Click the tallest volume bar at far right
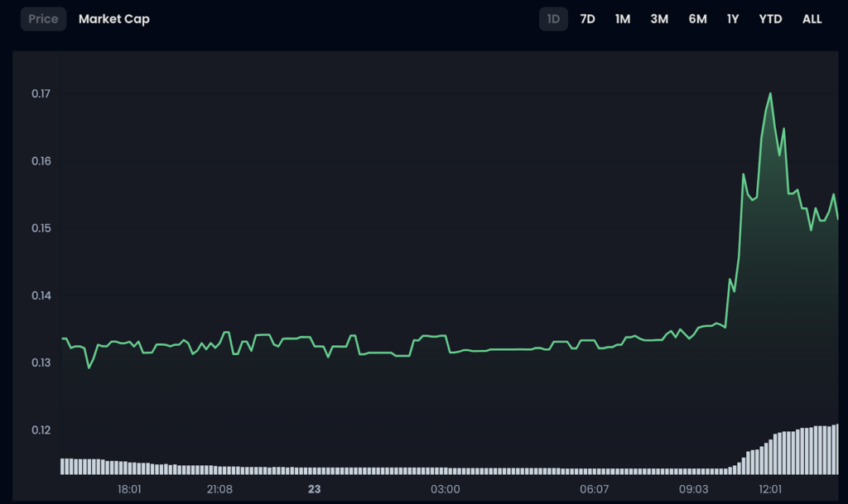 836,449
